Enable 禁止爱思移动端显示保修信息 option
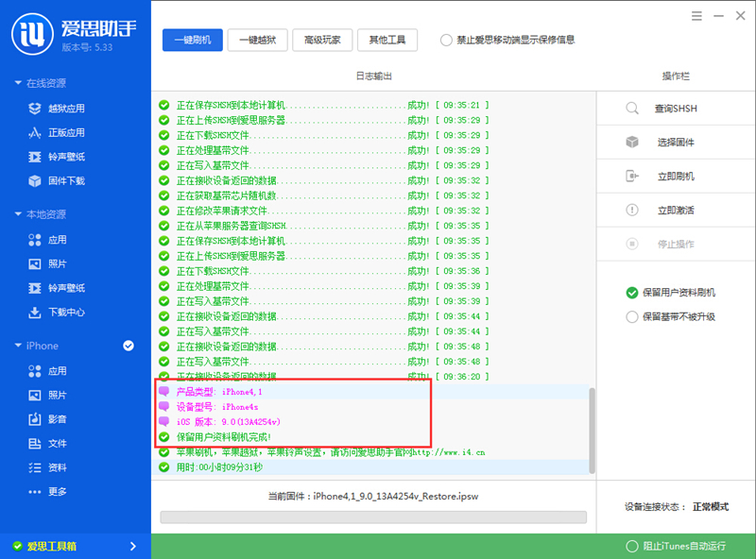 (x=444, y=40)
